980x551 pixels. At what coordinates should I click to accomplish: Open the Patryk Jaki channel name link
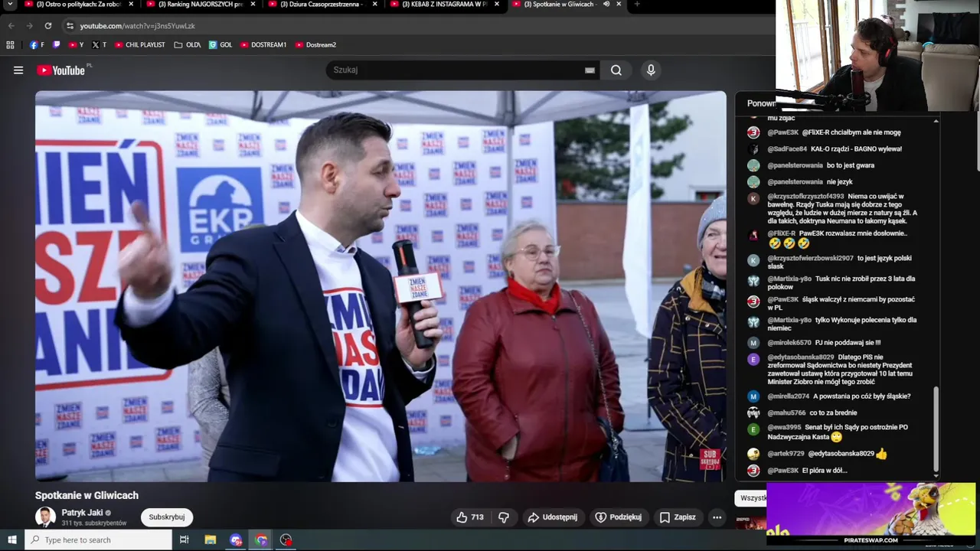coord(82,513)
